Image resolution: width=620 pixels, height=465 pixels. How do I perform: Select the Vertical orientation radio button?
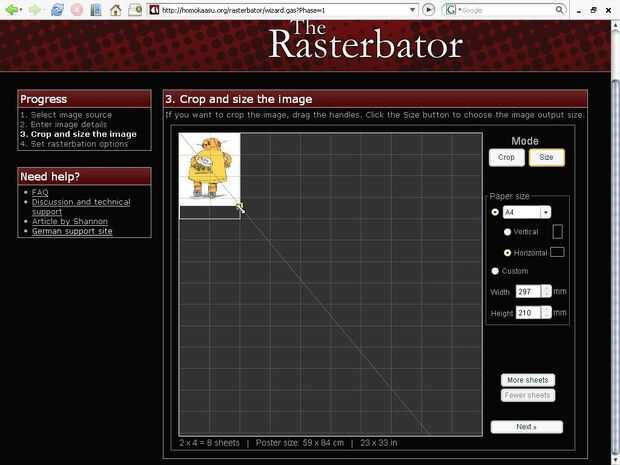pyautogui.click(x=507, y=232)
